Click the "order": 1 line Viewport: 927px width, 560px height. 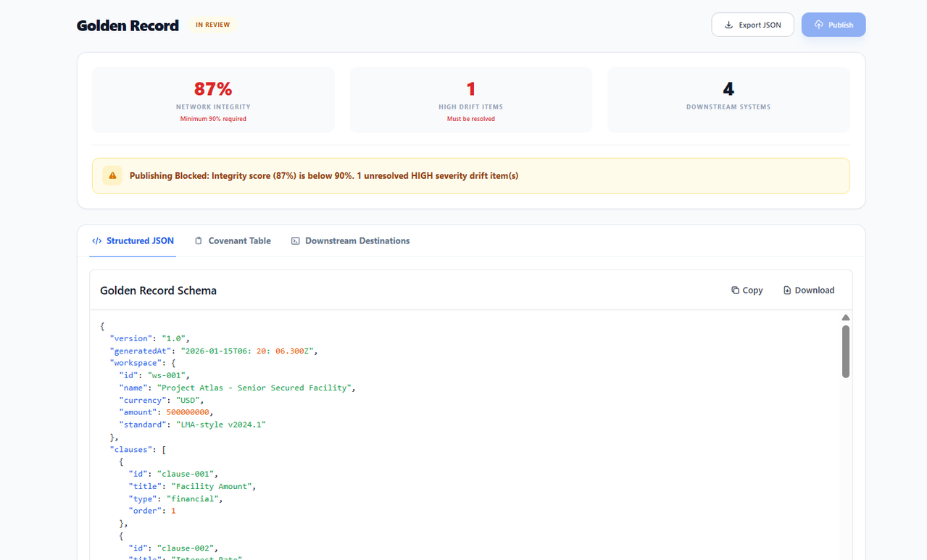tap(152, 511)
